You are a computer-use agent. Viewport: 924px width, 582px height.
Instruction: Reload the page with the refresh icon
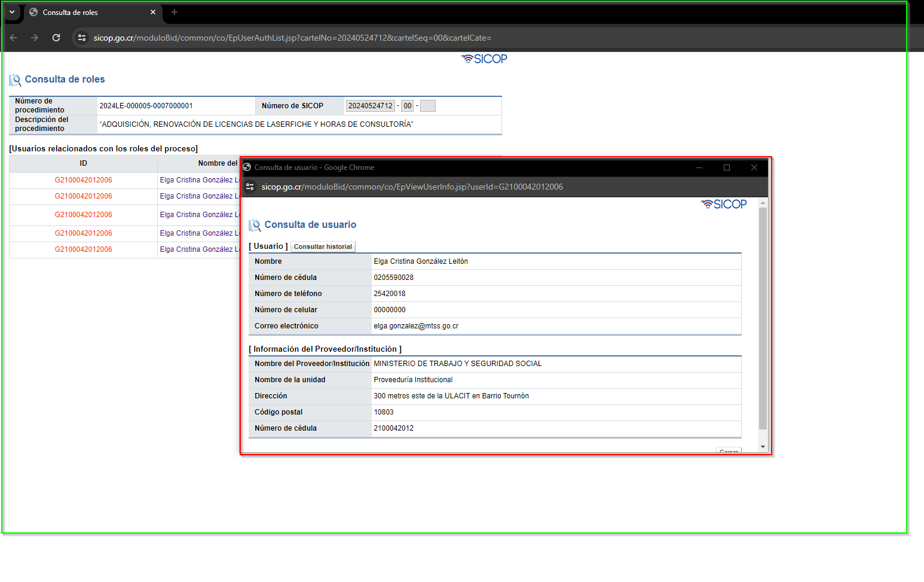coord(56,38)
